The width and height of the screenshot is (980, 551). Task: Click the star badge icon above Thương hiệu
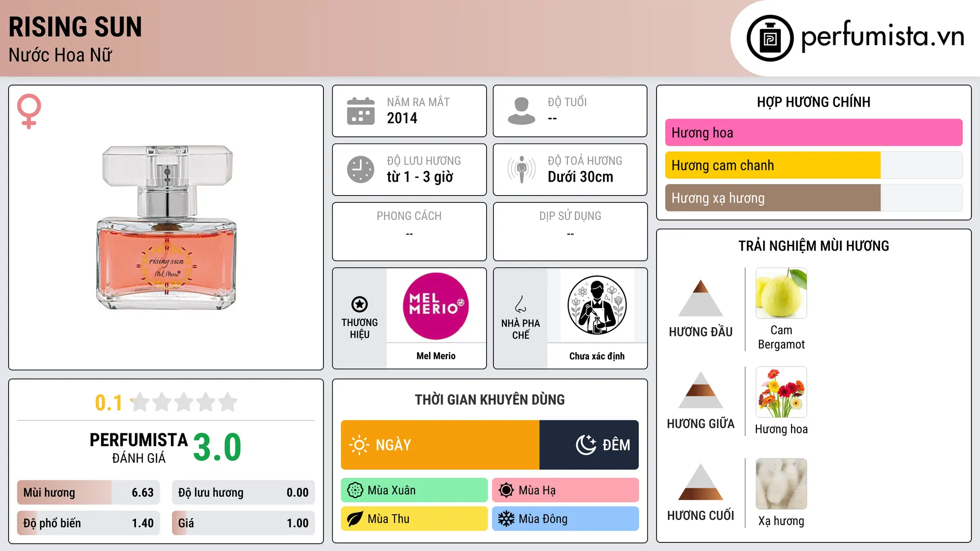pyautogui.click(x=359, y=304)
